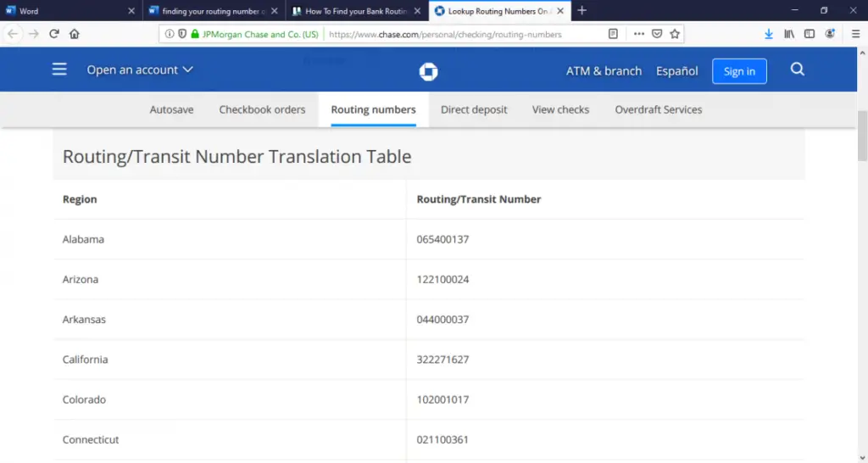Open the downloads panel
This screenshot has height=463, width=868.
point(768,34)
